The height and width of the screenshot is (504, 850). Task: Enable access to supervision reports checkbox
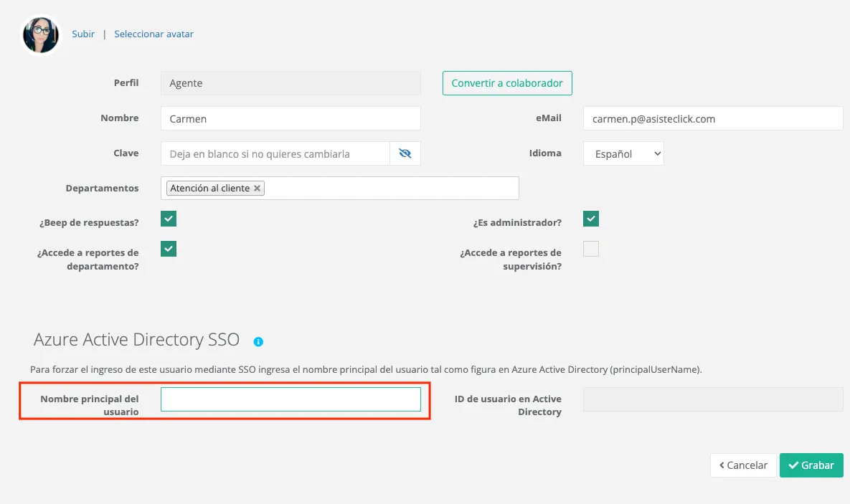pos(591,249)
